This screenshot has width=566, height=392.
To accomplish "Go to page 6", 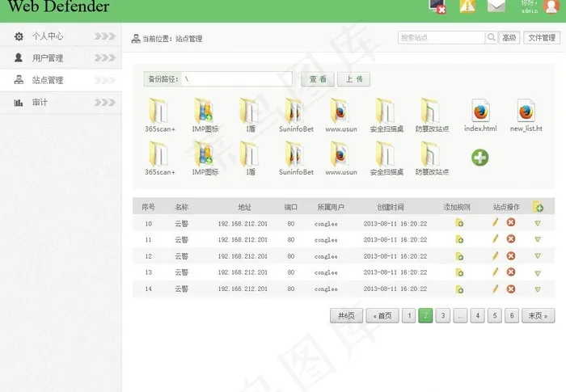I will (x=512, y=315).
